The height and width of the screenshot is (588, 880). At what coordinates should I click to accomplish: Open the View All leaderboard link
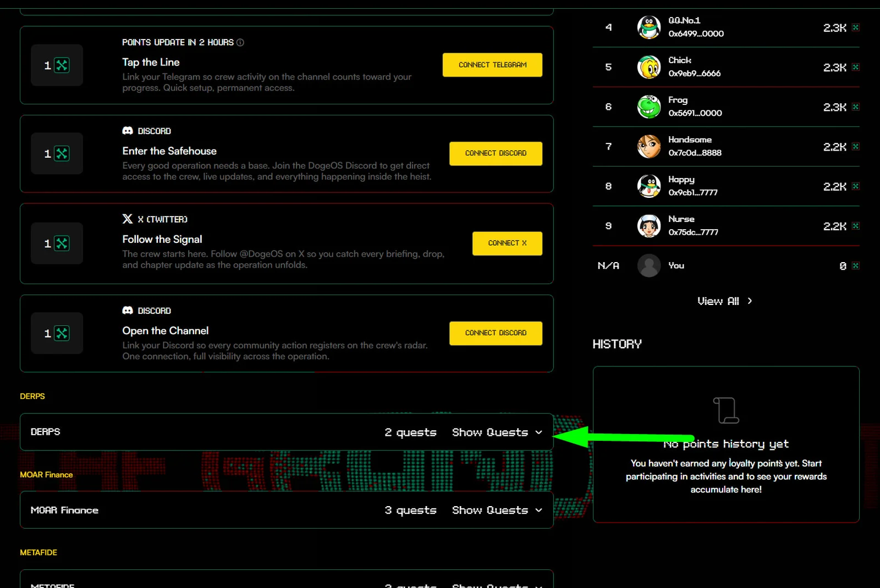coord(725,301)
